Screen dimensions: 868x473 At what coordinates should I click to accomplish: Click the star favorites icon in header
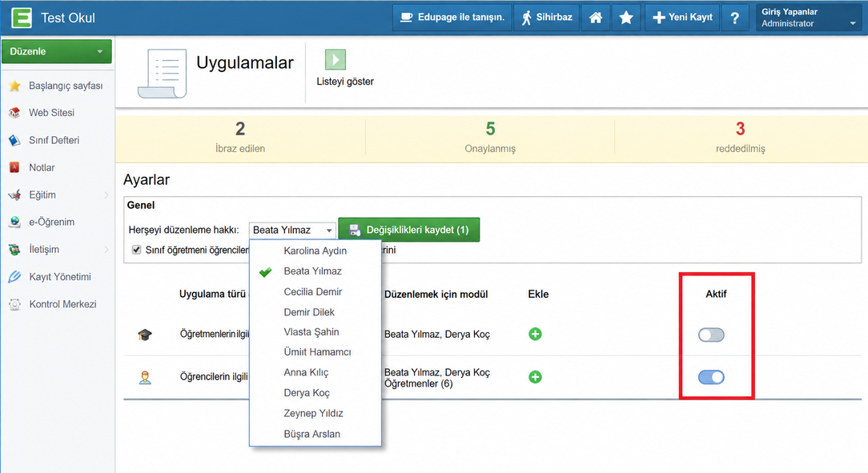click(626, 18)
